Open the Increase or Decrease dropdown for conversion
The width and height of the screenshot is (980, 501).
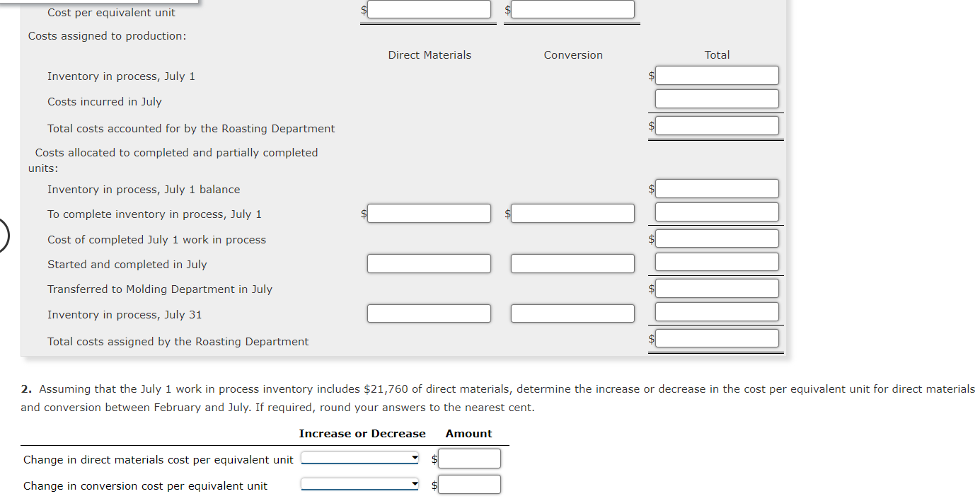[x=359, y=483]
